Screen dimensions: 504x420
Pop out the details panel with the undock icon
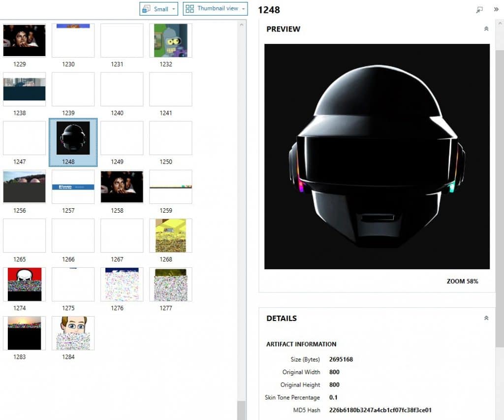[x=479, y=10]
